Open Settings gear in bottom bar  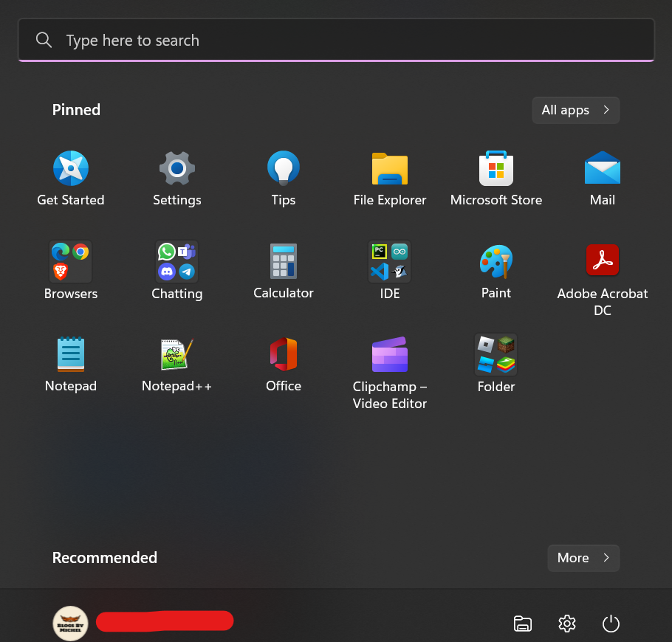[566, 624]
